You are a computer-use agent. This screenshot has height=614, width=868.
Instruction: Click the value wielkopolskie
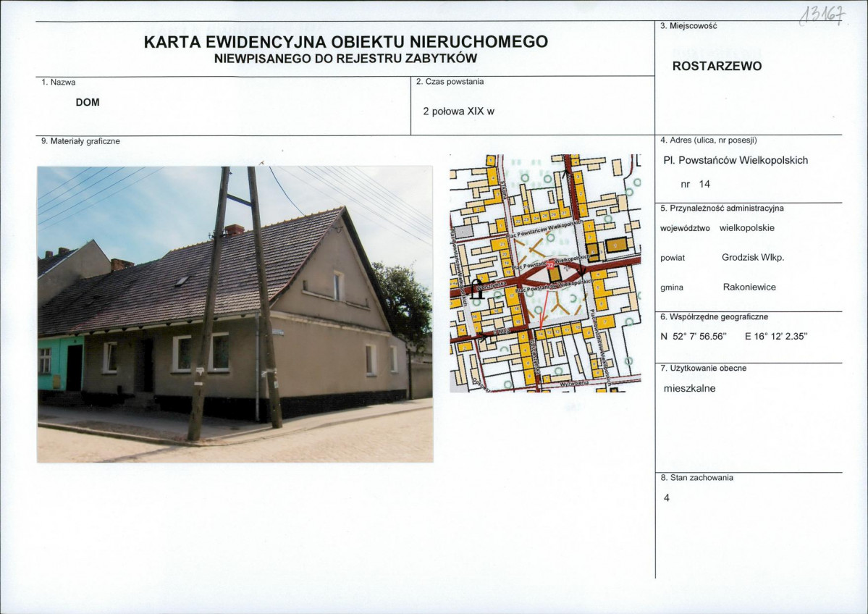(747, 228)
